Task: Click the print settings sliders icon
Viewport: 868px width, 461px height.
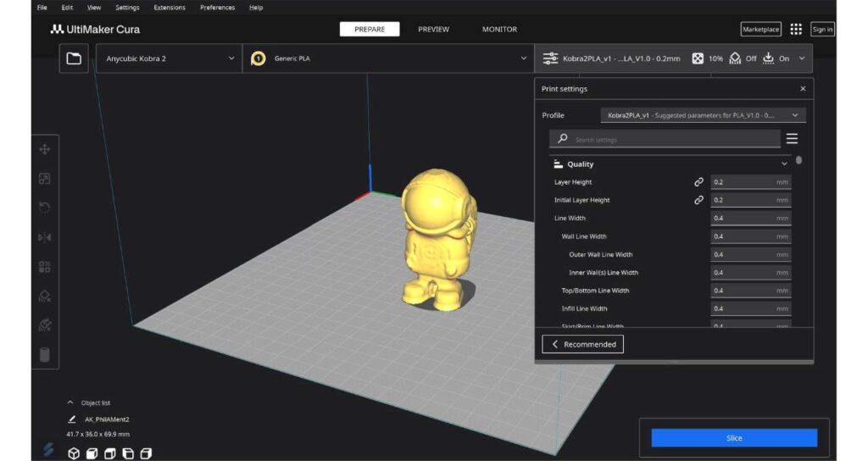Action: (550, 58)
